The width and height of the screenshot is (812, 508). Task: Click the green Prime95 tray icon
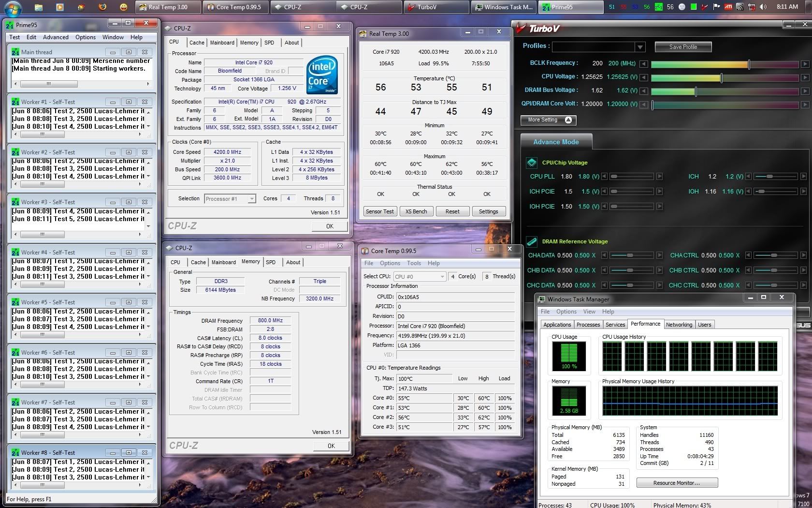tap(658, 7)
